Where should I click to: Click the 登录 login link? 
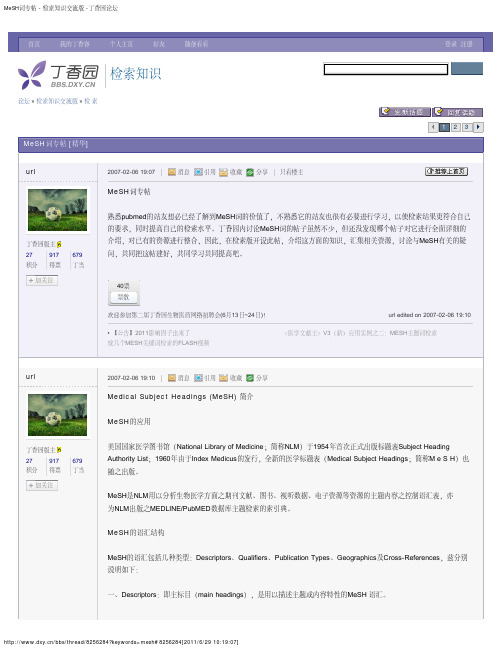(x=451, y=44)
